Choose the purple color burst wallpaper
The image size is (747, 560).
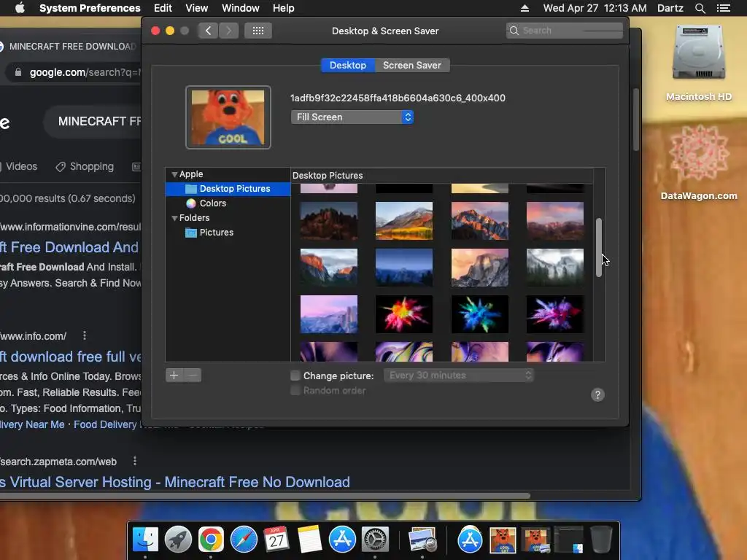point(555,314)
